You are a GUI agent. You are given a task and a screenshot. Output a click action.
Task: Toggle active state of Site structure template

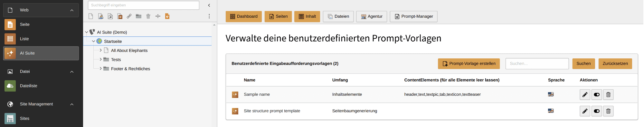pos(597,111)
